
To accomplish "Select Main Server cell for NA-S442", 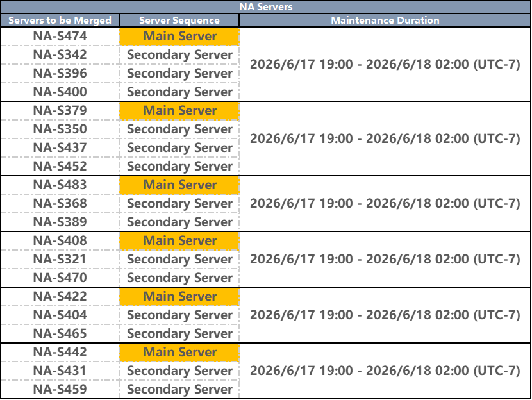I will tap(179, 352).
